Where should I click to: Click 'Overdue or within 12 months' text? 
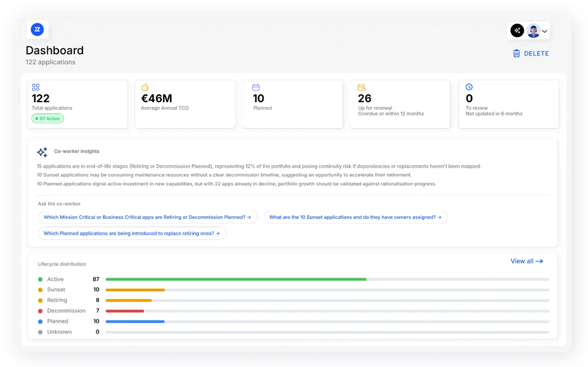point(391,114)
